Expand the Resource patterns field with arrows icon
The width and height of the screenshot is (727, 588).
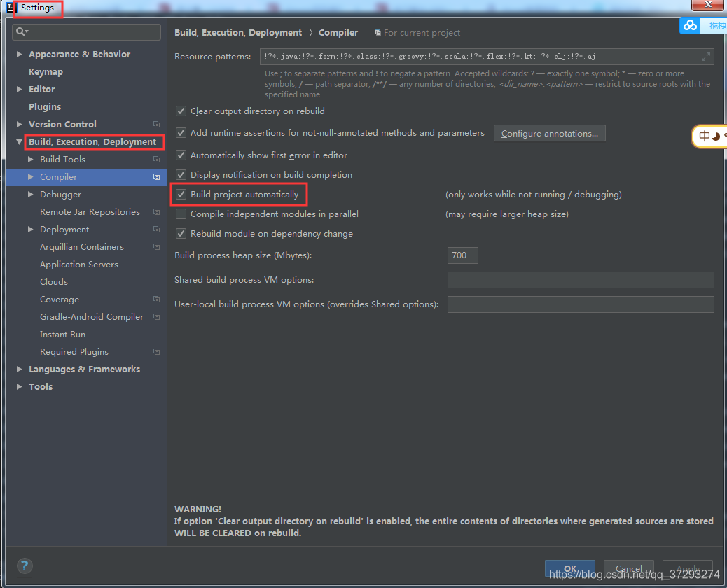click(706, 57)
